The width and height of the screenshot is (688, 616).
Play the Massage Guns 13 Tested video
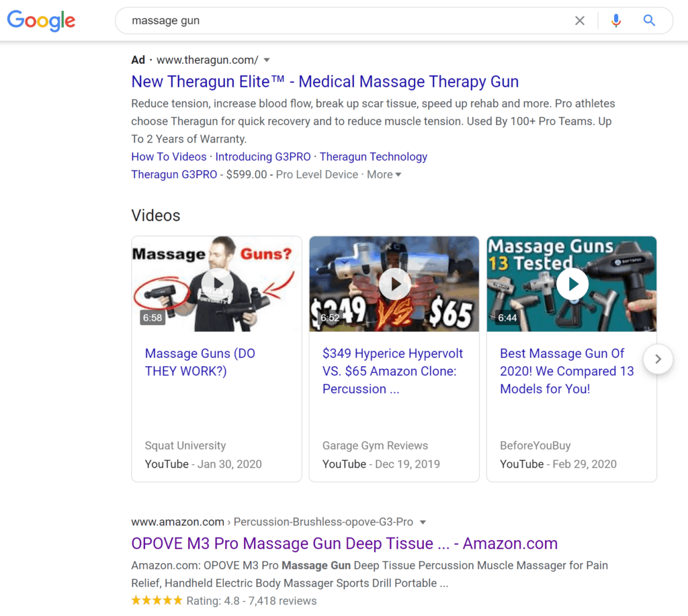(571, 284)
